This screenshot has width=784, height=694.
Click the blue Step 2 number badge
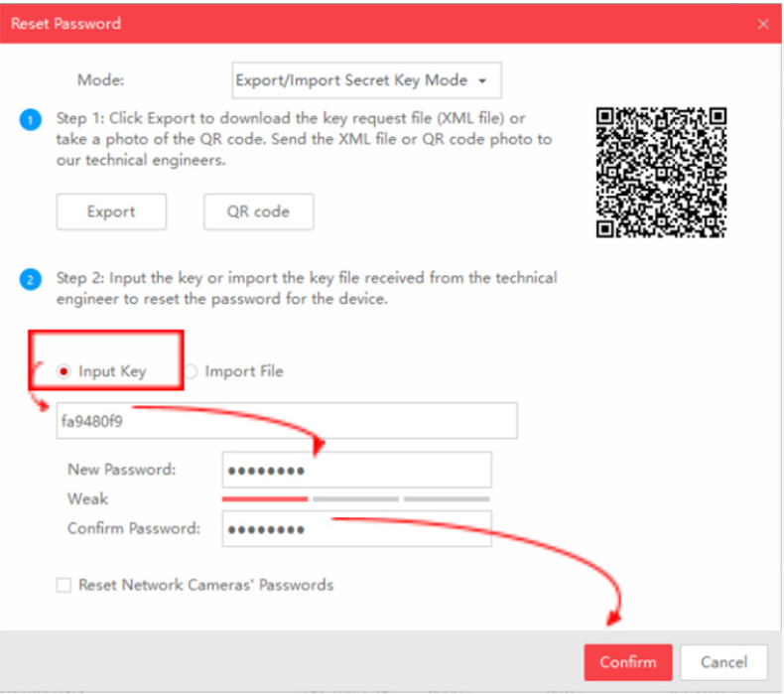(31, 280)
